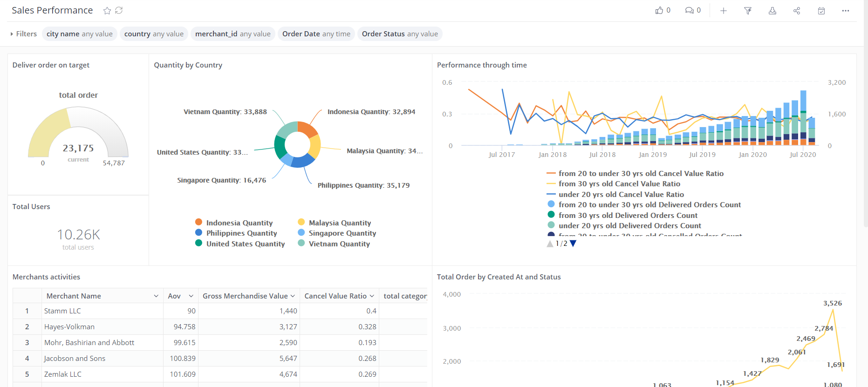Image resolution: width=868 pixels, height=387 pixels.
Task: Go to next legend page arrow
Action: point(573,244)
